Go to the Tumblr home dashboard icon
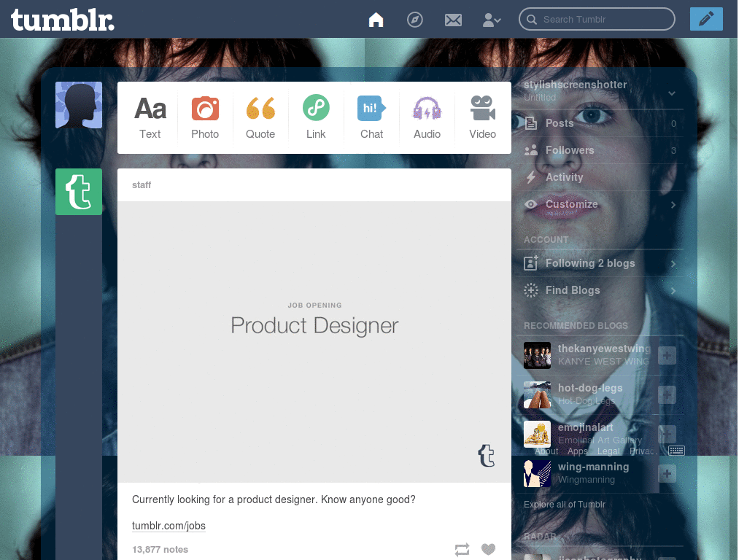Screen dimensions: 747x560 point(376,20)
